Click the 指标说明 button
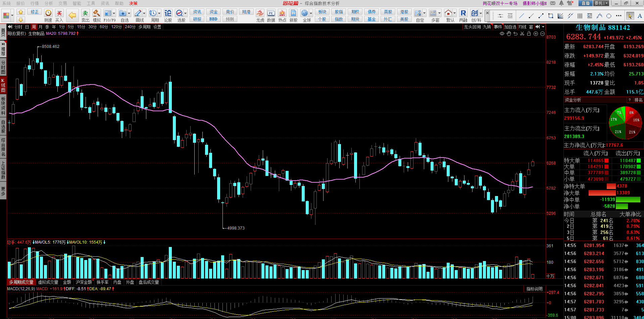Viewport: 644px width, 319px height. pyautogui.click(x=535, y=289)
